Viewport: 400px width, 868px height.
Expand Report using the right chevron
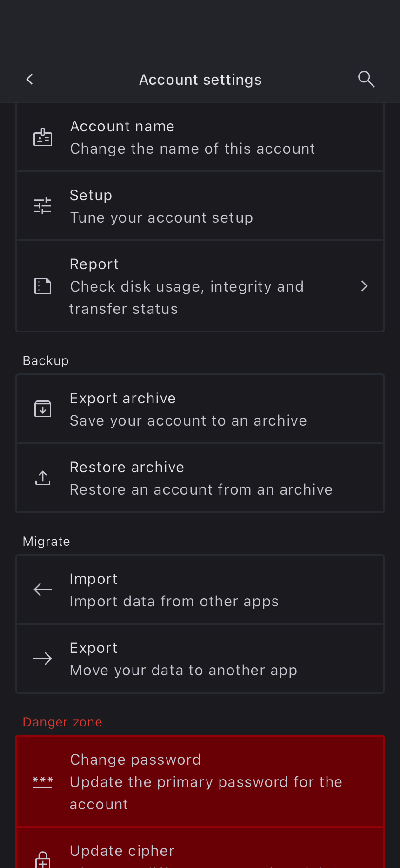point(365,286)
